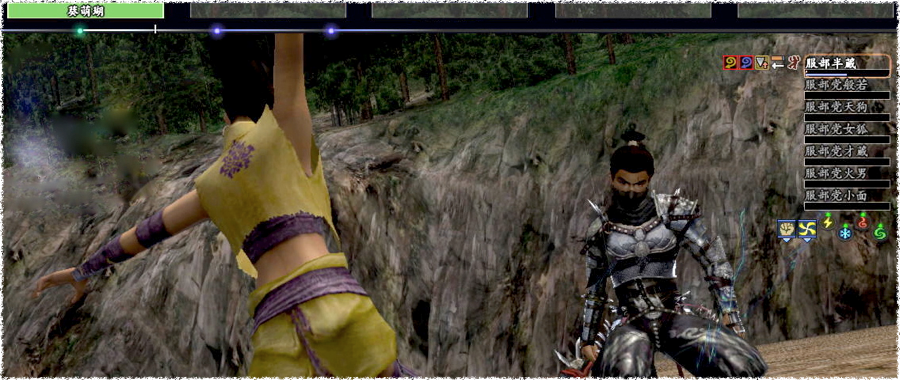Click the first blue glowing timeline marker

coord(216,31)
